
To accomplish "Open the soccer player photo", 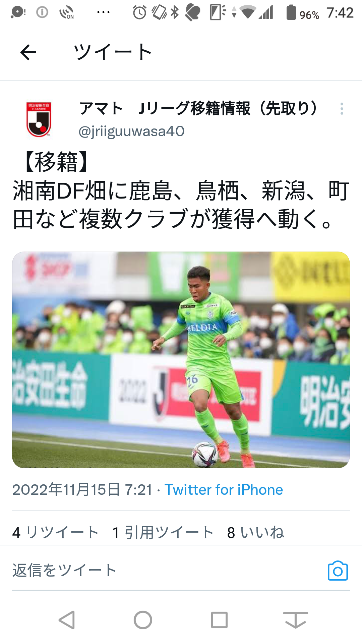I will click(x=181, y=360).
